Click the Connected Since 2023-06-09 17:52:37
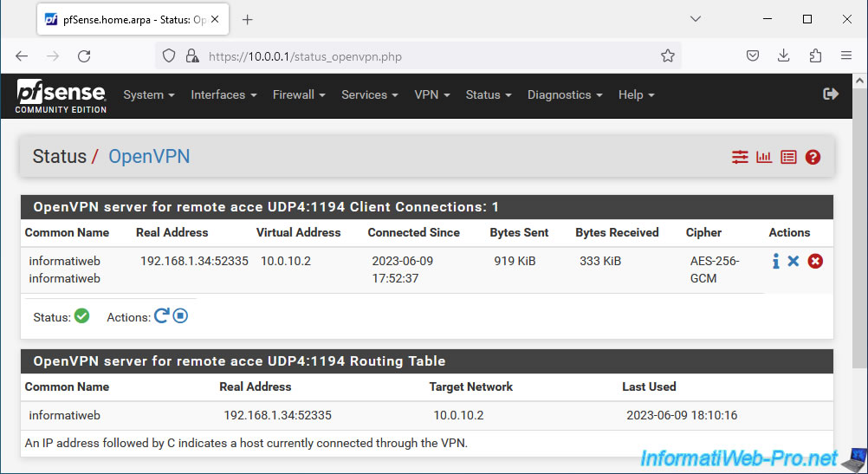 click(x=403, y=269)
